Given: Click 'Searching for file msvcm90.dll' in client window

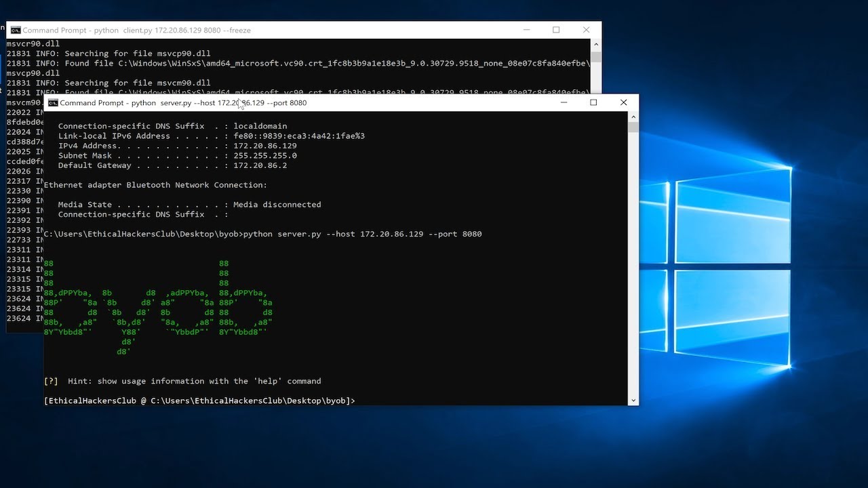Looking at the screenshot, I should [108, 83].
